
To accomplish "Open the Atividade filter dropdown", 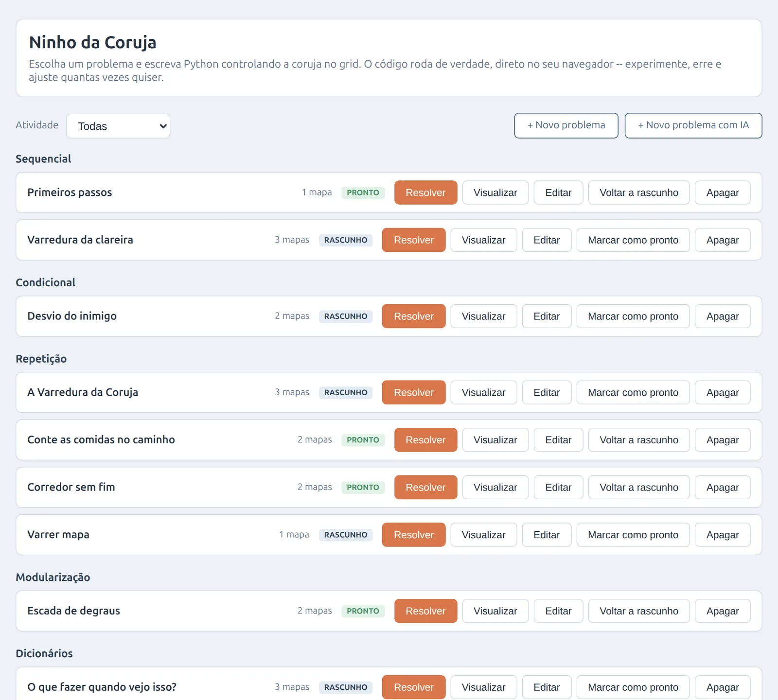I will pos(118,126).
